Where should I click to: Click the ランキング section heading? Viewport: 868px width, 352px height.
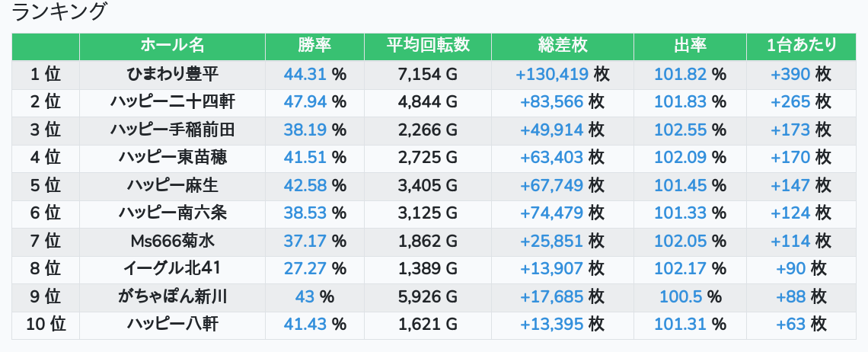[x=61, y=12]
